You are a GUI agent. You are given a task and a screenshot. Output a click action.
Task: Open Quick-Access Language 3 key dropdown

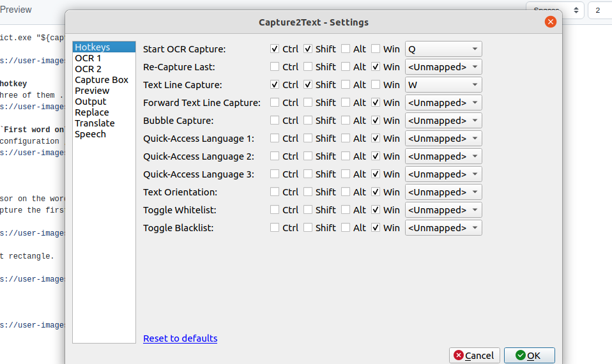tap(443, 174)
